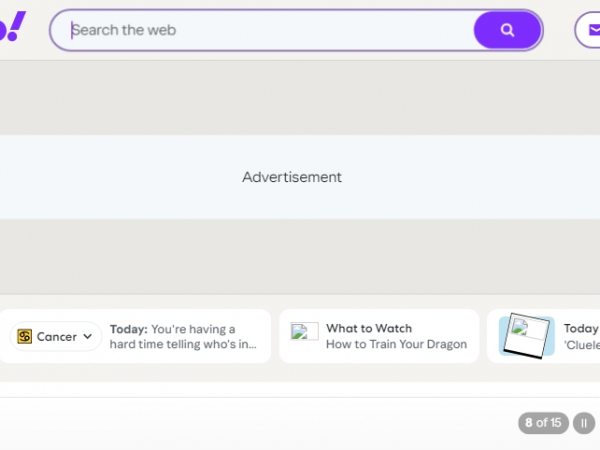This screenshot has height=450, width=600.
Task: Expand the Cancer horoscope sign dropdown
Action: (56, 336)
